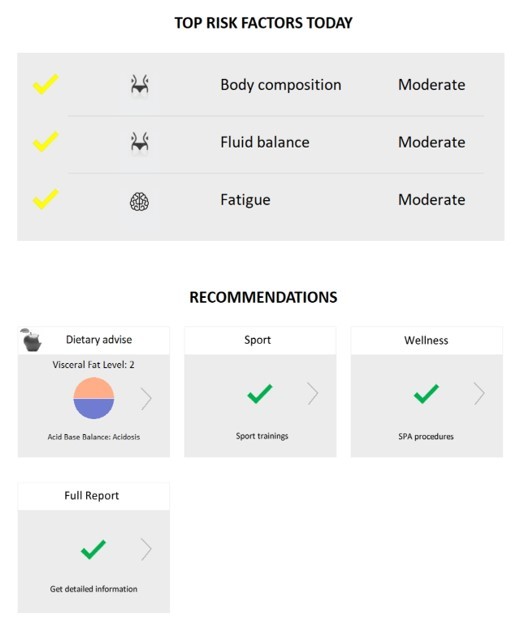Click the orange-blue acid base balance circle

point(94,398)
